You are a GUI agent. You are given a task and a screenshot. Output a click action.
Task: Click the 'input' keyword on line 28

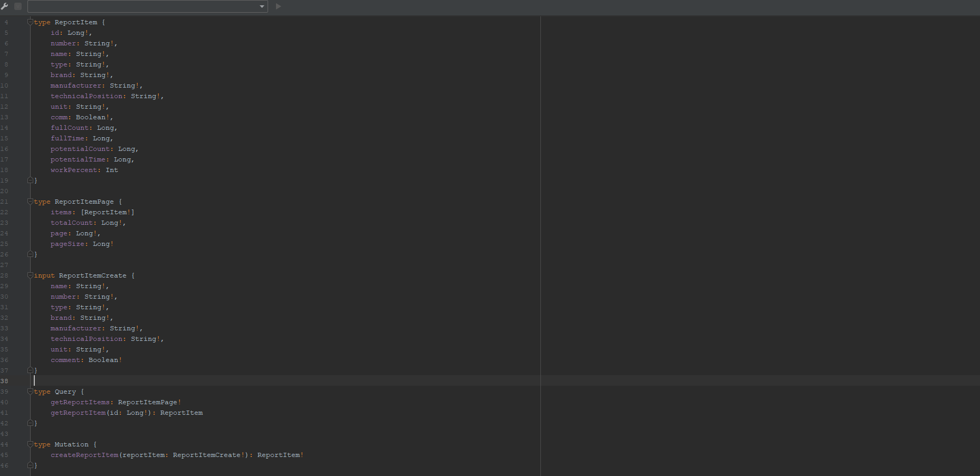tap(44, 275)
